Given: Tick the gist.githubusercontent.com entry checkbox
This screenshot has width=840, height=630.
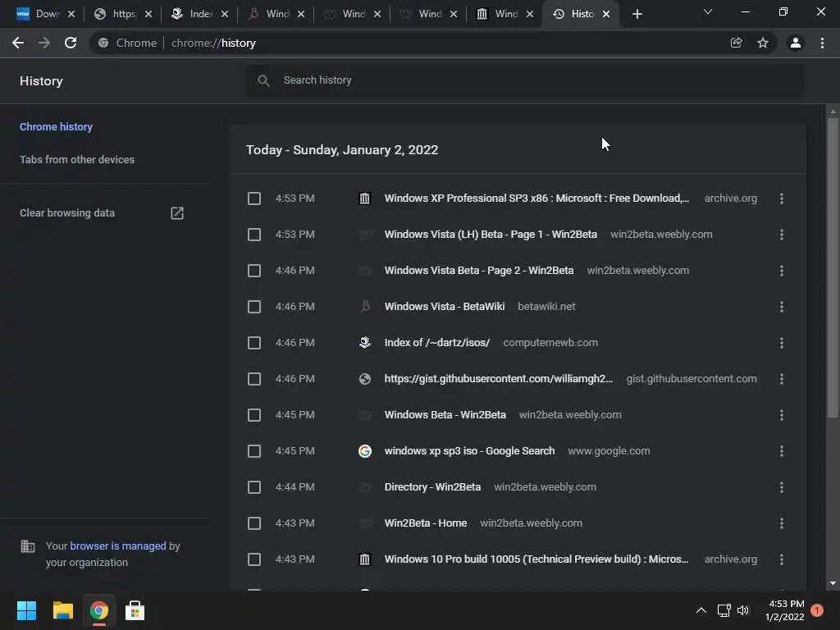Looking at the screenshot, I should coord(254,379).
